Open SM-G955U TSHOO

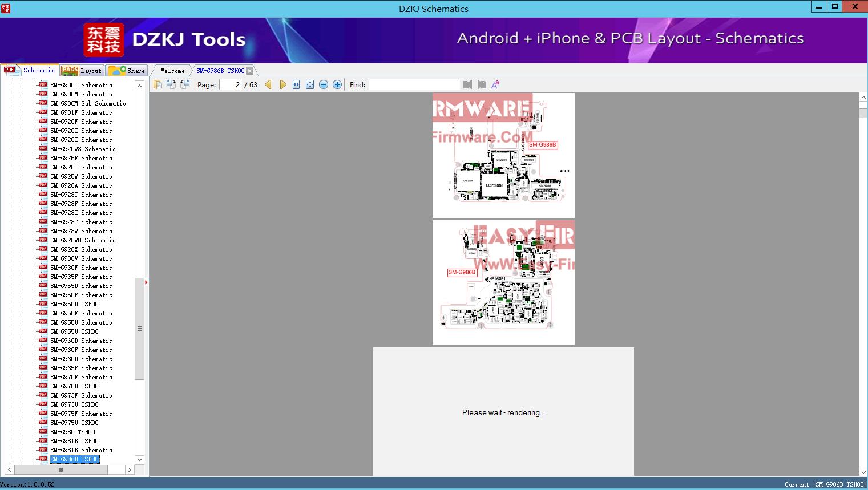74,331
